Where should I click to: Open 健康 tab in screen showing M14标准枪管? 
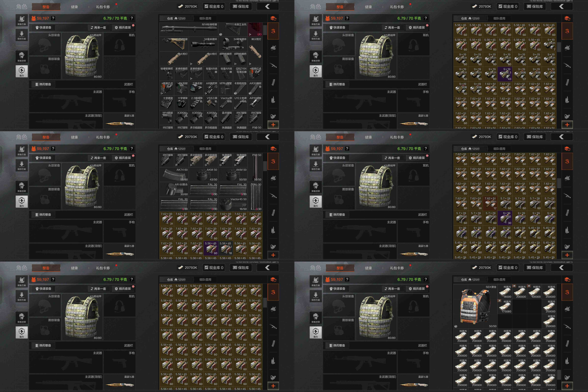[x=74, y=7]
